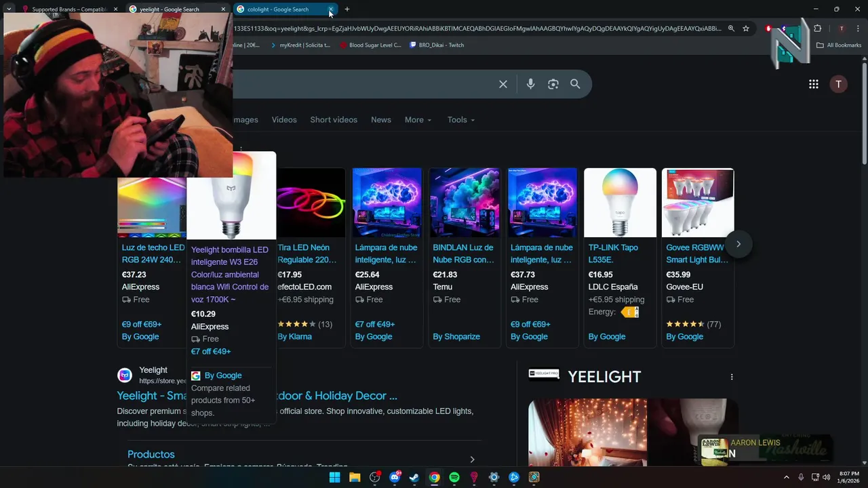Open the Tira LED Neón Regulable listing
Viewport: 868px width, 488px height.
[x=307, y=253]
